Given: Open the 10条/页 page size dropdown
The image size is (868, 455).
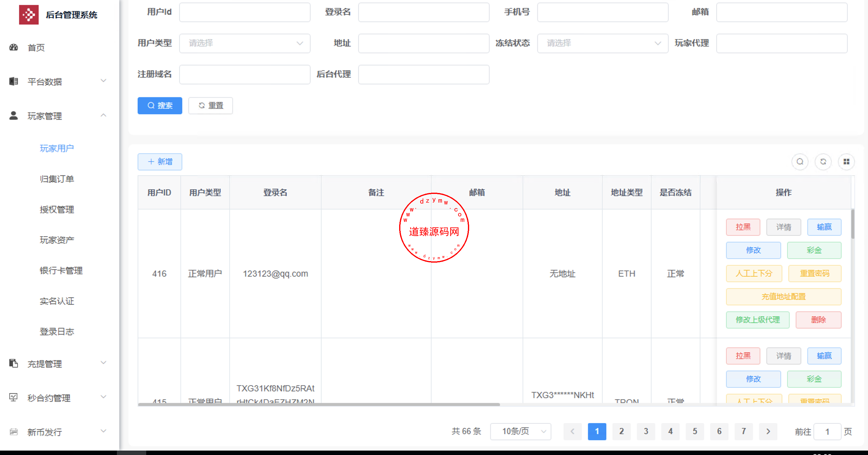Looking at the screenshot, I should [x=520, y=431].
